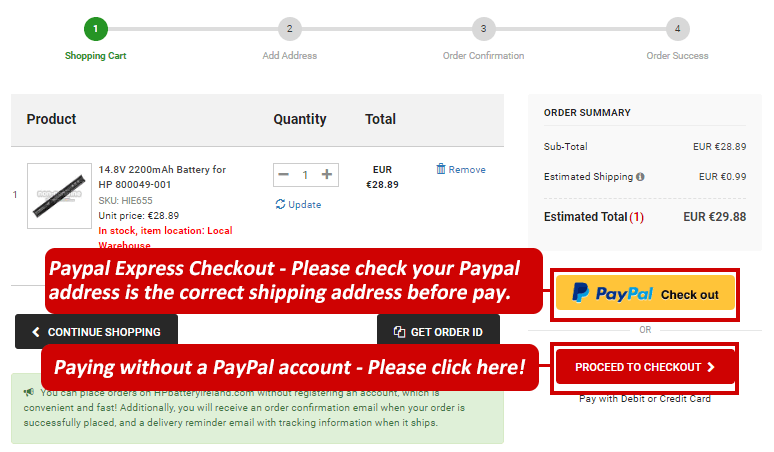The height and width of the screenshot is (452, 774).
Task: Click Proceed to Checkout button
Action: (x=646, y=367)
